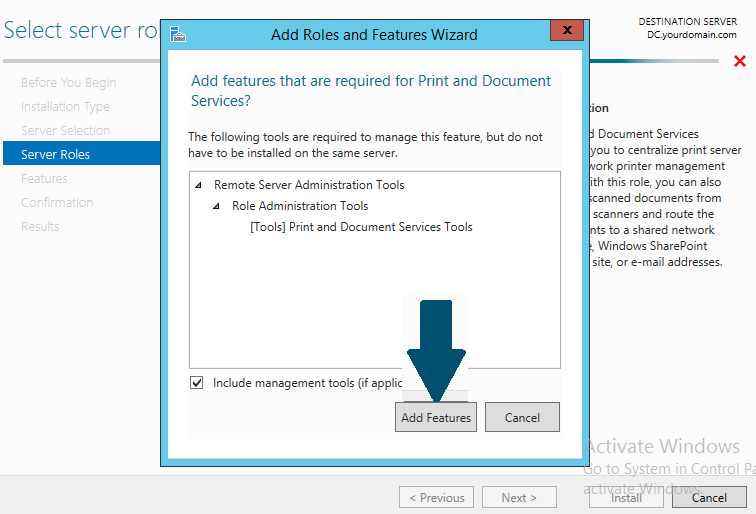Click the Add Features button
The height and width of the screenshot is (514, 756).
click(x=435, y=417)
